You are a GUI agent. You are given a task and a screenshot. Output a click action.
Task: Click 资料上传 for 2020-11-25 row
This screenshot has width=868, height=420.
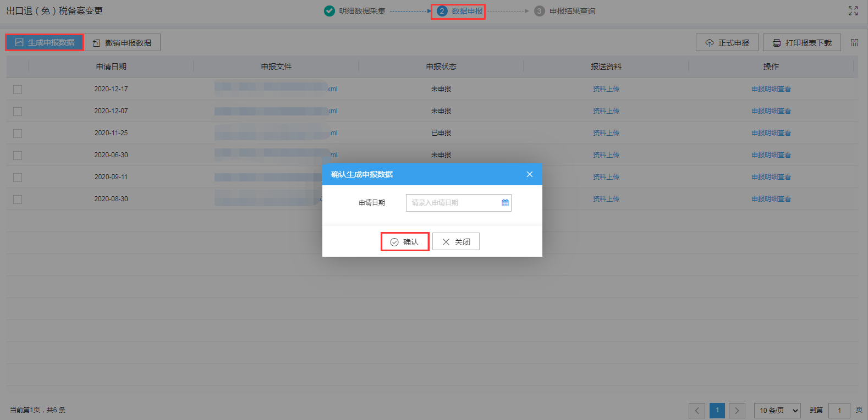[606, 133]
